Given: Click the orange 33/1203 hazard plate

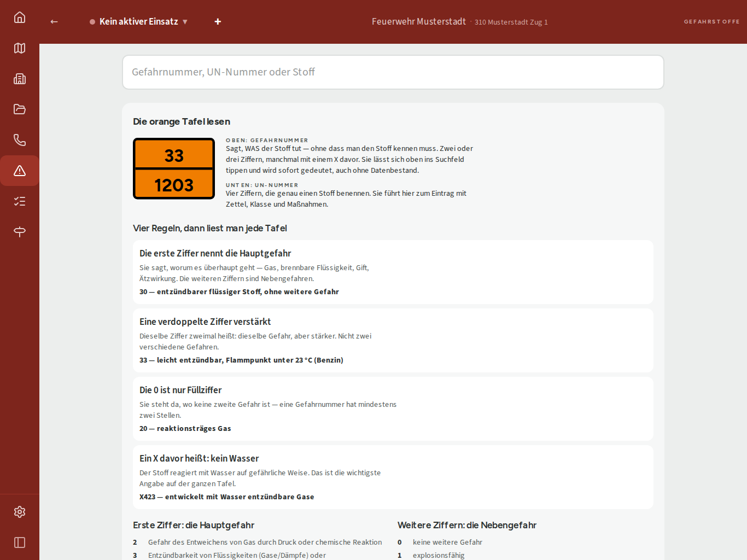Looking at the screenshot, I should [x=174, y=168].
